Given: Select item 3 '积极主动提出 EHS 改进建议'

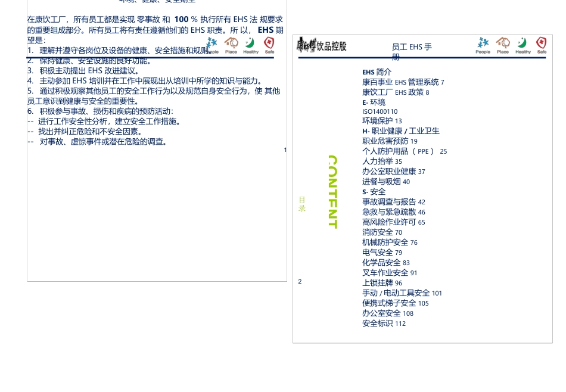Looking at the screenshot, I should point(83,70).
